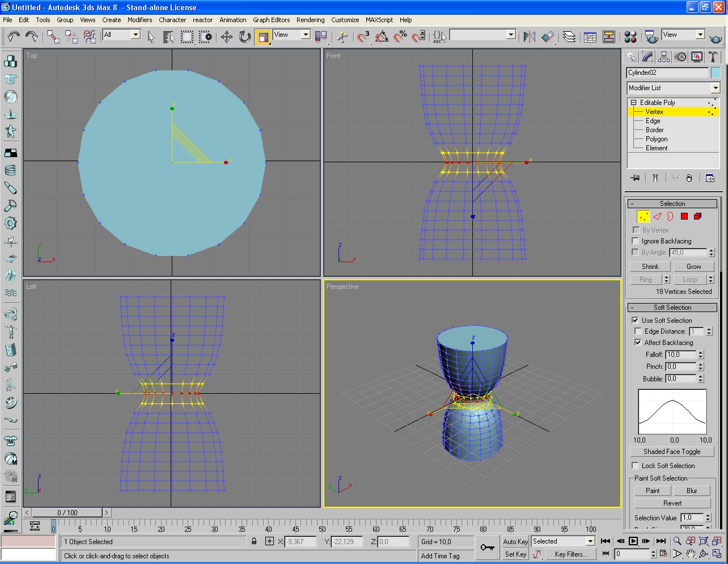Open the Rendering menu
This screenshot has width=728, height=564.
click(x=311, y=20)
